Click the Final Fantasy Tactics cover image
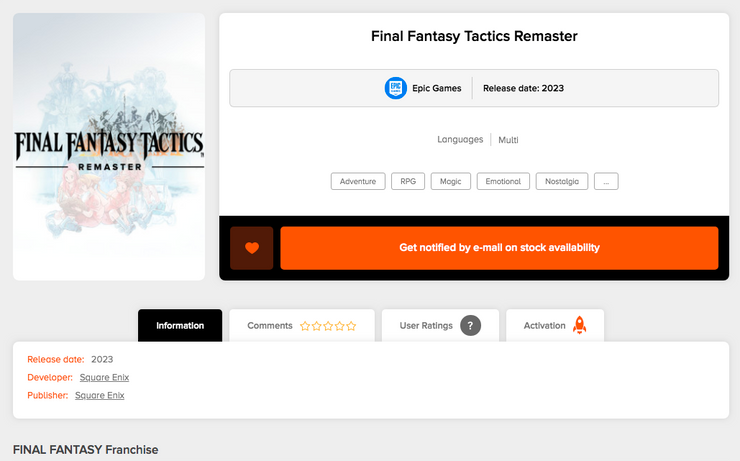Viewport: 740px width, 461px height. click(109, 147)
